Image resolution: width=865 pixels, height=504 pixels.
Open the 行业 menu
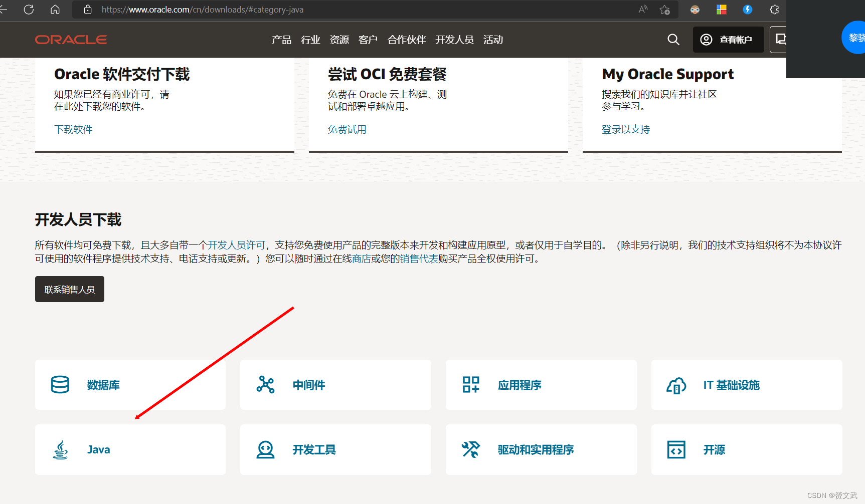tap(310, 40)
